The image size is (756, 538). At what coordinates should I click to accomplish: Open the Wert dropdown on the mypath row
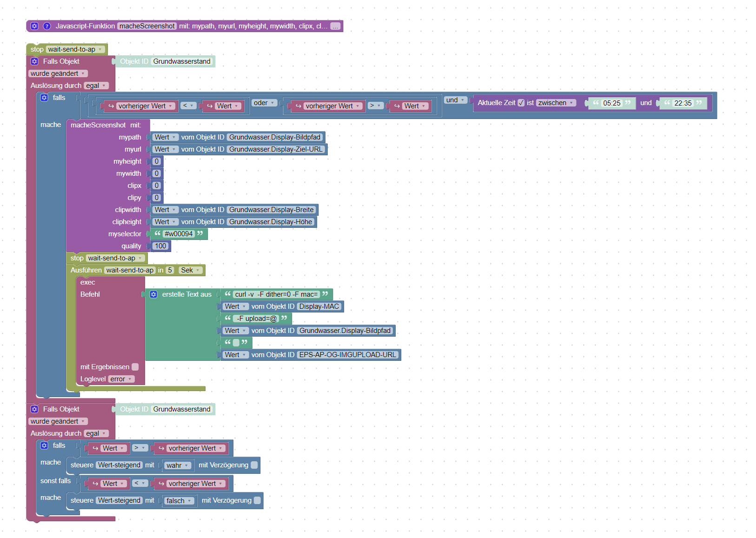[165, 137]
